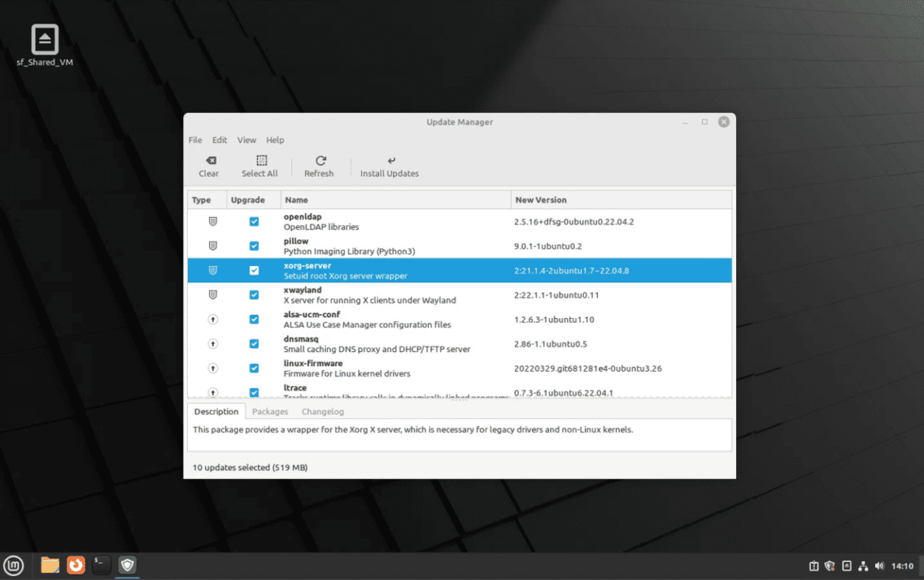Click the volume icon in the system tray

click(879, 565)
